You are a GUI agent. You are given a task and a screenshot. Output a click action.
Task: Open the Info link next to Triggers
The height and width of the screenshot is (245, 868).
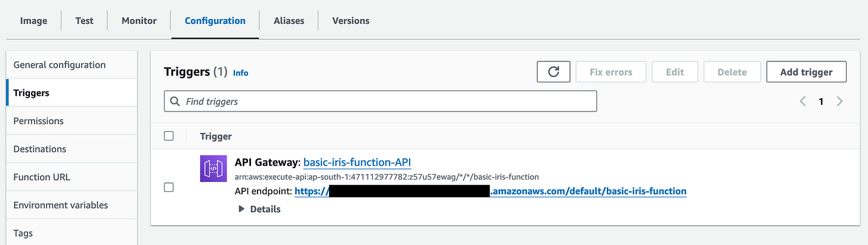pyautogui.click(x=241, y=73)
